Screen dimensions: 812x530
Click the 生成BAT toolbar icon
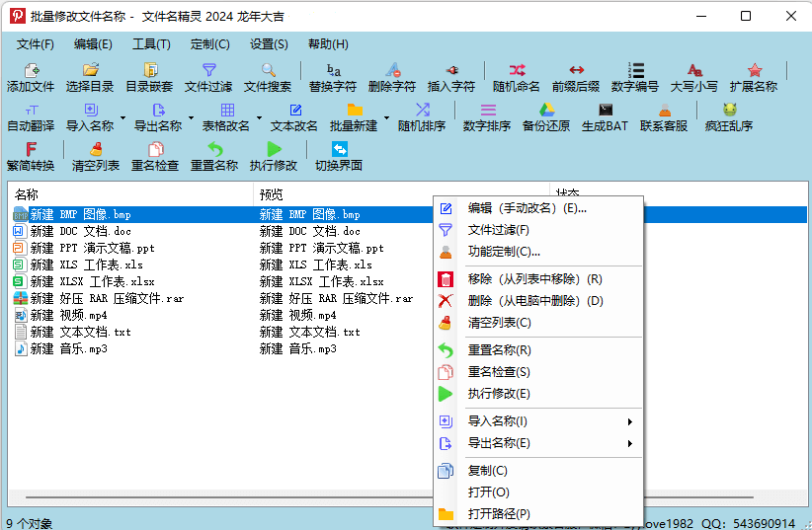[605, 116]
